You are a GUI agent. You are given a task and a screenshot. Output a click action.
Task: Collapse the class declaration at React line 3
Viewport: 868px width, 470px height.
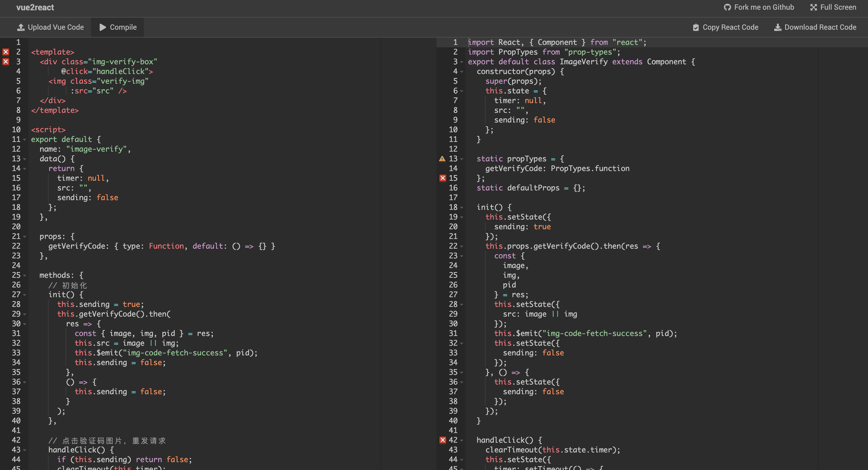click(x=462, y=62)
